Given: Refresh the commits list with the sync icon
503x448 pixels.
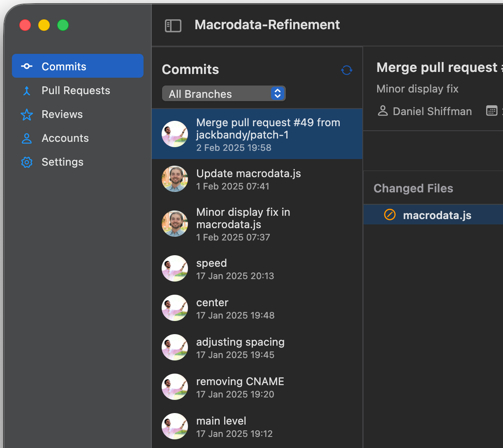Looking at the screenshot, I should [x=347, y=70].
